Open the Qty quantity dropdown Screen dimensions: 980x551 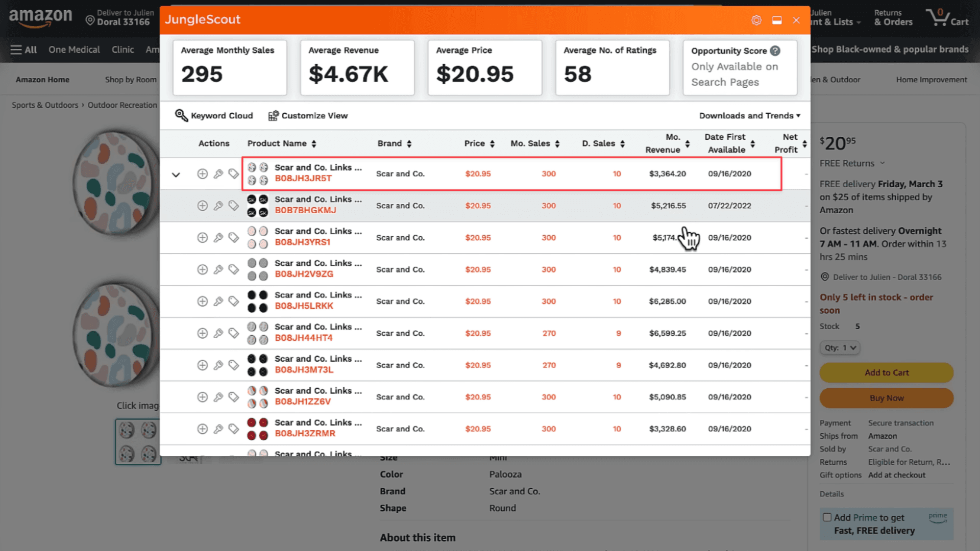coord(840,347)
